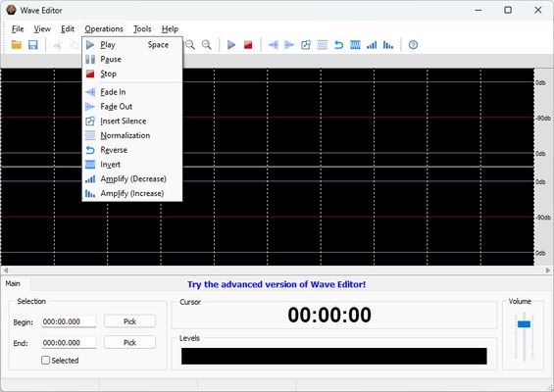Choose Pause from the Operations menu
The width and height of the screenshot is (554, 392).
132,60
